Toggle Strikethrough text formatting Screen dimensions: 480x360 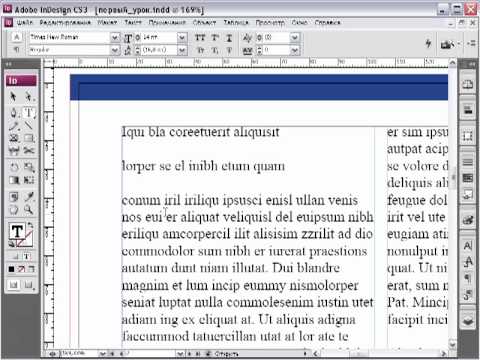click(229, 50)
